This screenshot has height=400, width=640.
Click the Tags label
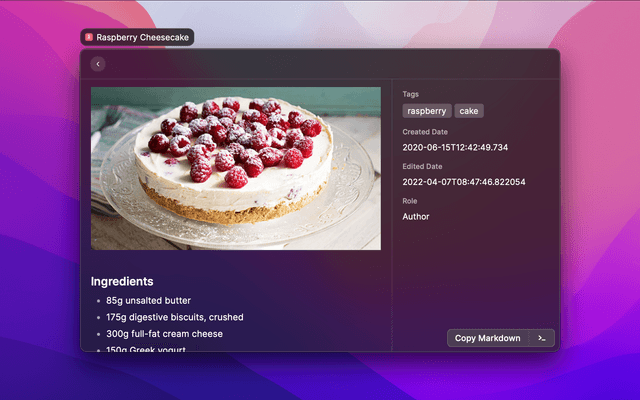[x=411, y=94]
